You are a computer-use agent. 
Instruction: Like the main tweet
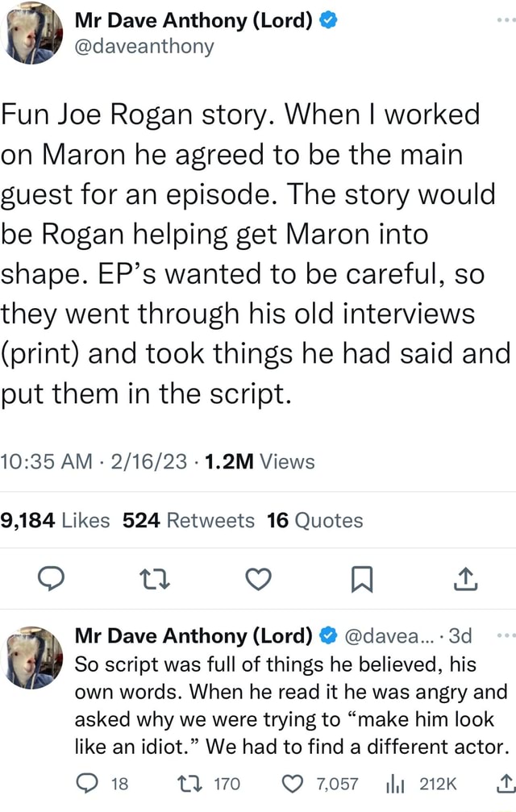258,579
